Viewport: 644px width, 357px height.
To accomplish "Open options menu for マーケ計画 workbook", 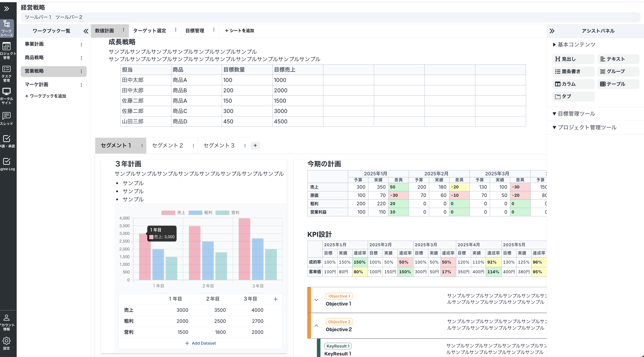I will [x=81, y=85].
